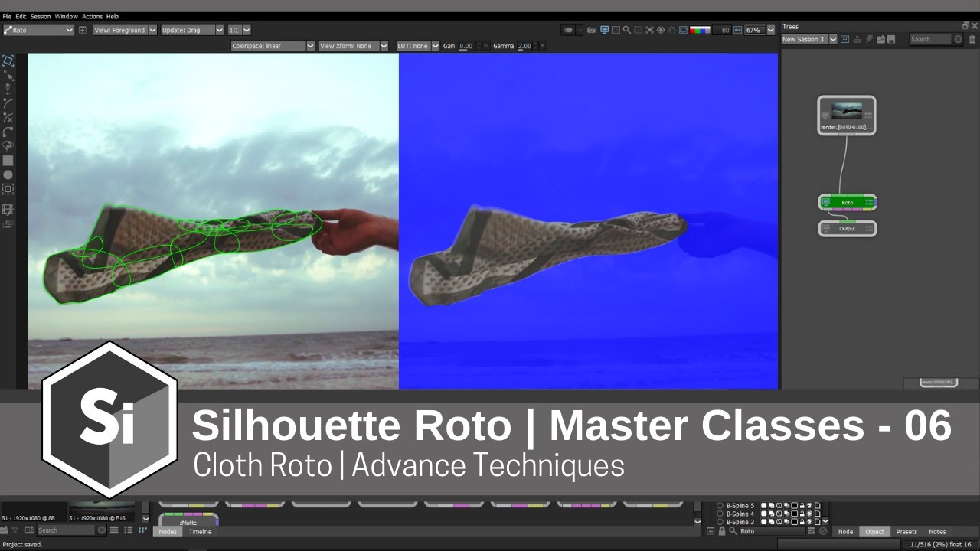Viewport: 980px width, 551px height.
Task: Click the blue frame icon beside New Session 3
Action: (x=844, y=39)
